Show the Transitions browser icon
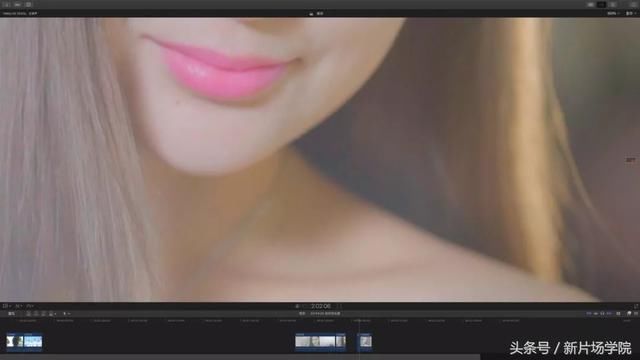Viewport: 640px width, 360px height. tap(636, 313)
